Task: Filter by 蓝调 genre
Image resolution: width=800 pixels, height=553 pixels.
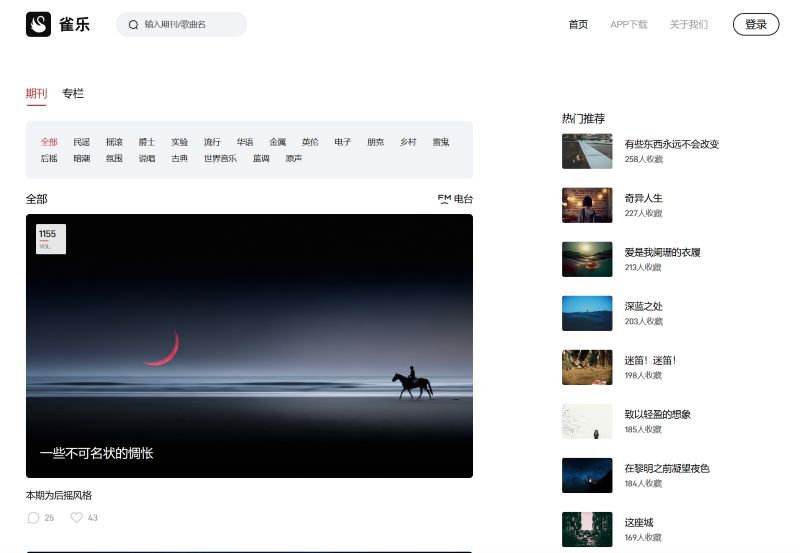Action: (261, 158)
